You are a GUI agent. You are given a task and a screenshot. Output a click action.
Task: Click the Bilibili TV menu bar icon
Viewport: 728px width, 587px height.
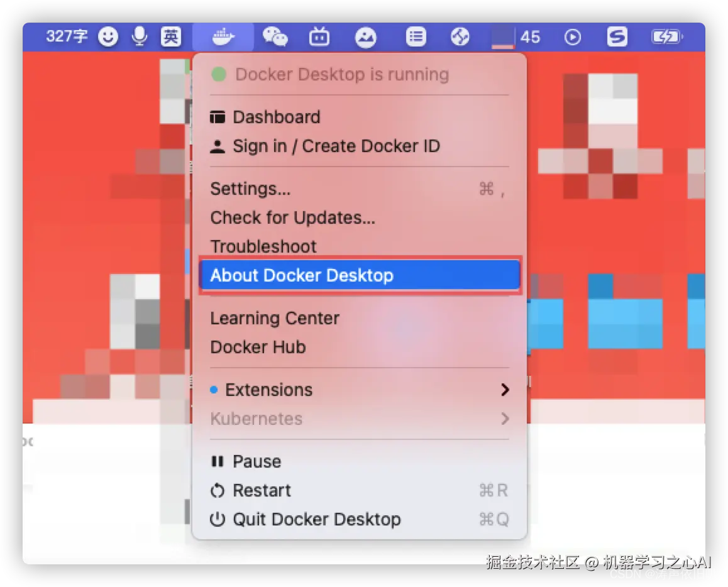click(x=319, y=36)
